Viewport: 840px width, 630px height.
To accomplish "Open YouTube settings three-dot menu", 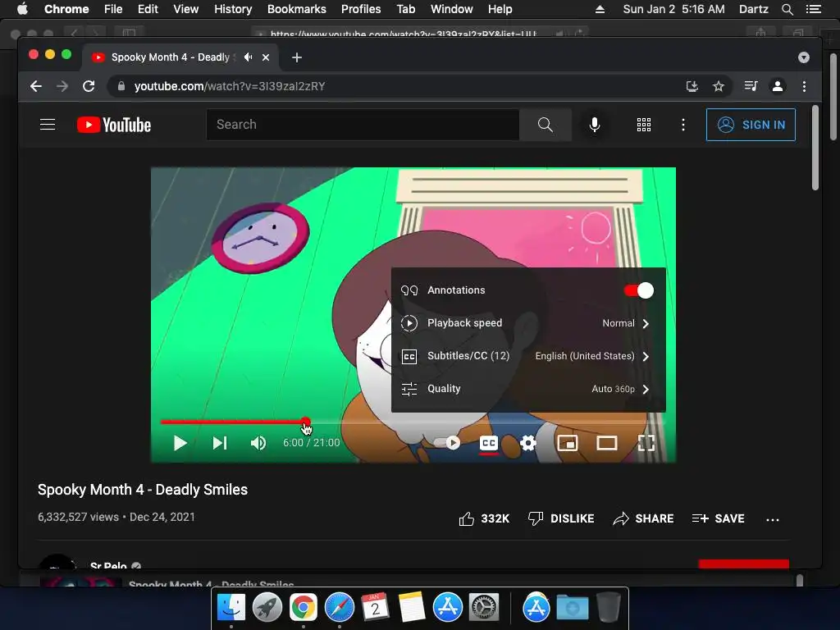I will pyautogui.click(x=683, y=125).
